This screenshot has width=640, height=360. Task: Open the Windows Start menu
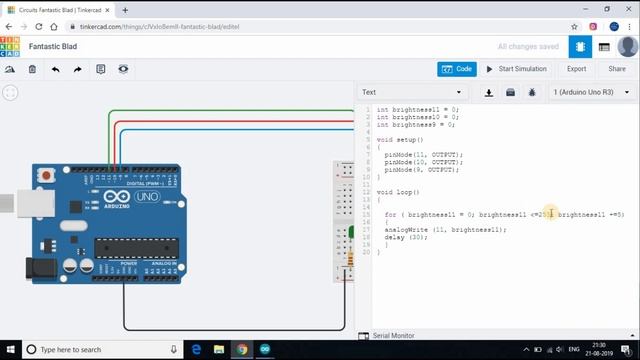(x=11, y=350)
